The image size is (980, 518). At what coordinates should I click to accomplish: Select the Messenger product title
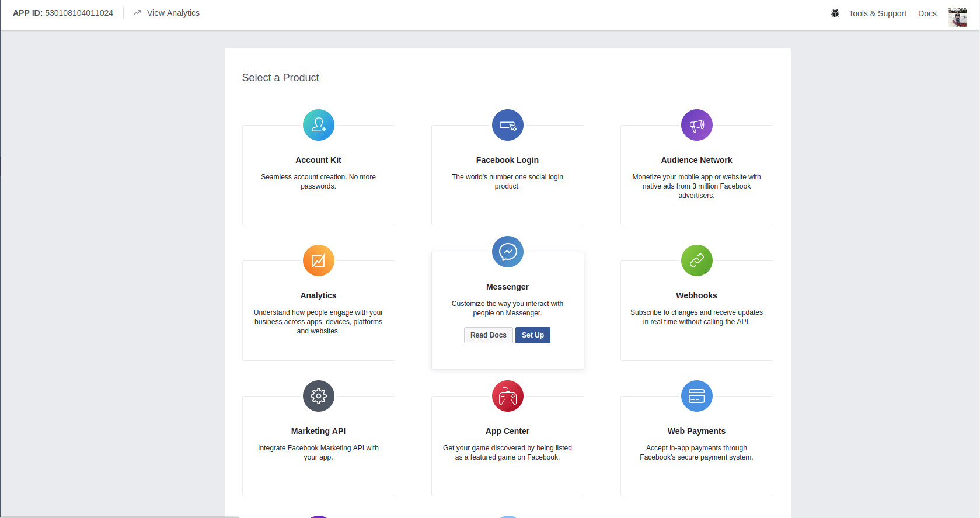507,287
